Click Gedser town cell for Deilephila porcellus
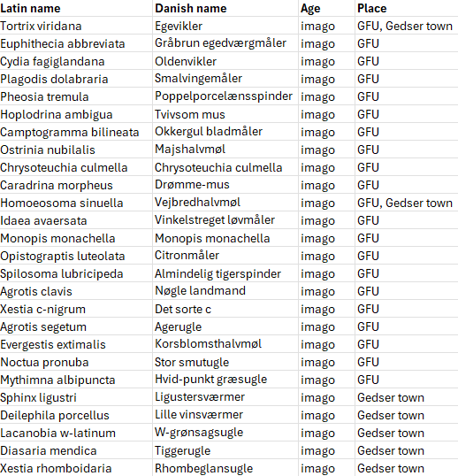This screenshot has width=458, height=476. click(x=407, y=415)
